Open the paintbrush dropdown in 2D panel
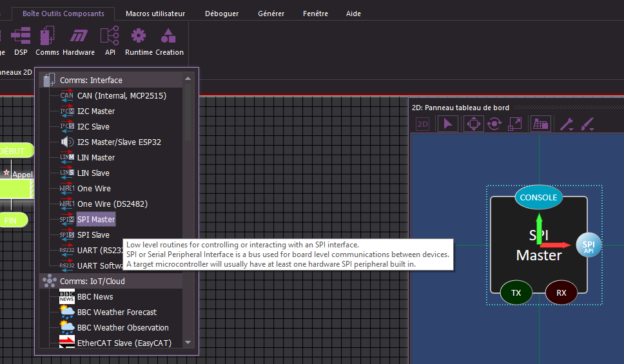 click(587, 124)
